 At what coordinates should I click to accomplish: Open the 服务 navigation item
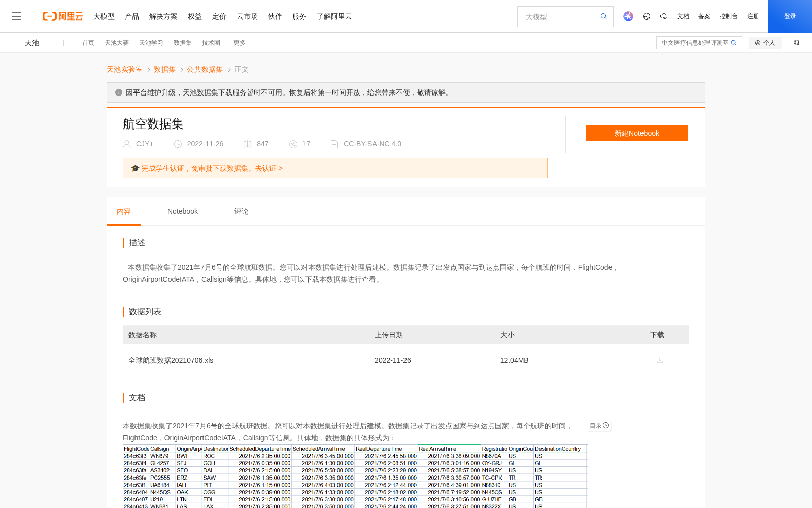coord(299,16)
